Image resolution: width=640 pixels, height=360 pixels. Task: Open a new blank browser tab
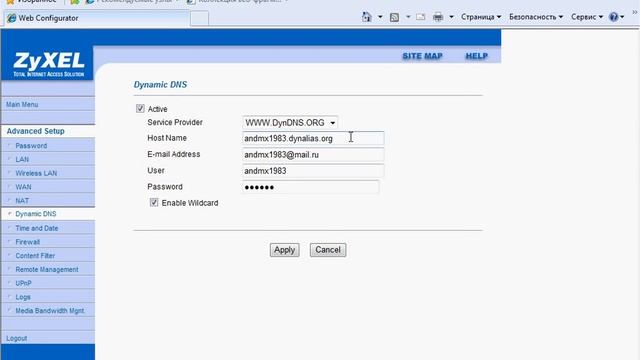tap(199, 18)
